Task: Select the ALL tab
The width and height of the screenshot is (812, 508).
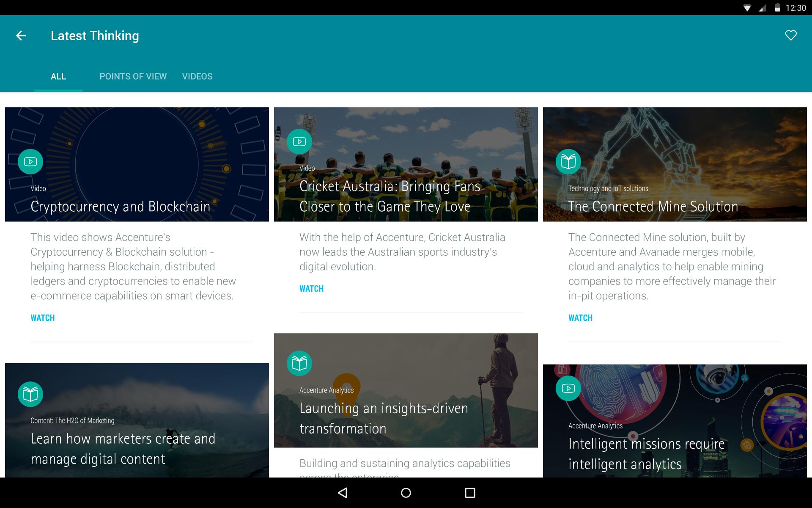Action: (58, 77)
